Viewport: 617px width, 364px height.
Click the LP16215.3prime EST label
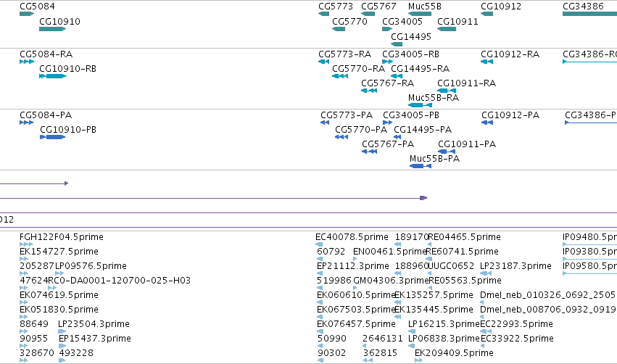click(x=444, y=324)
